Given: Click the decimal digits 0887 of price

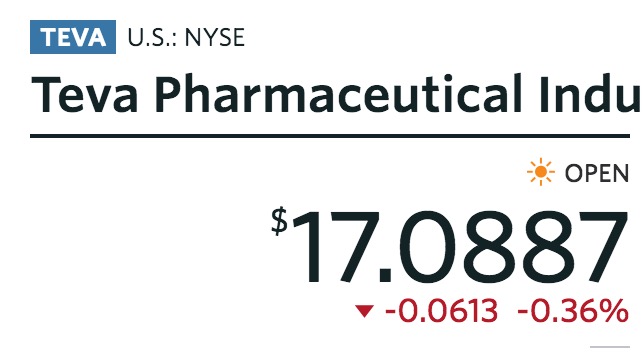Looking at the screenshot, I should 513,246.
